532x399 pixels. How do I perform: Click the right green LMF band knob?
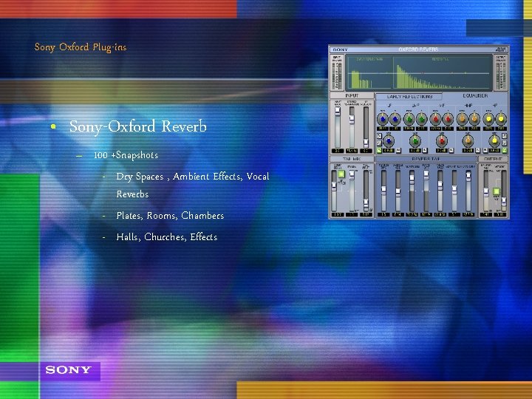click(422, 119)
